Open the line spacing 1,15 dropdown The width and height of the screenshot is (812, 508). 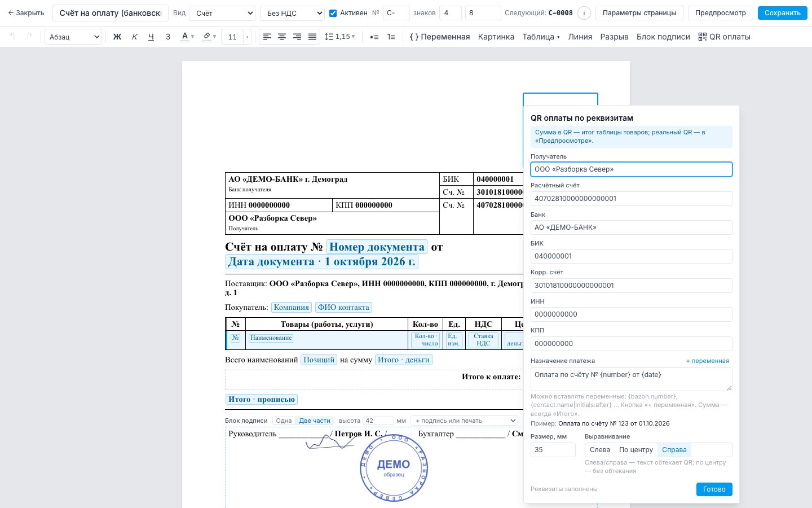(340, 37)
